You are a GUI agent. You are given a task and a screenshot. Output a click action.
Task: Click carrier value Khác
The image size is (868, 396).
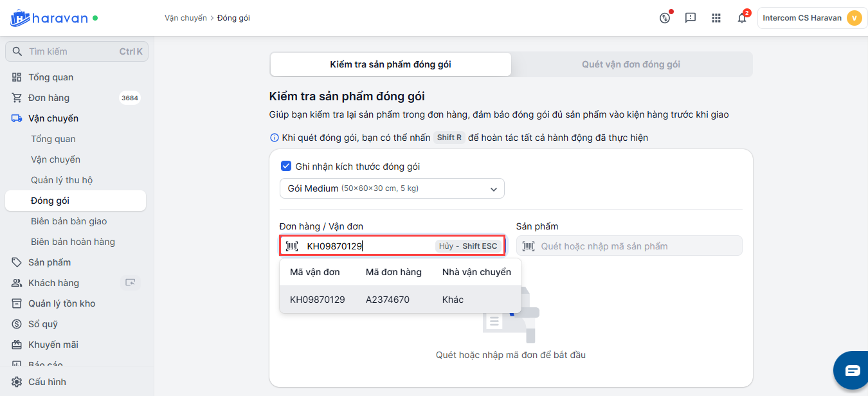coord(453,300)
